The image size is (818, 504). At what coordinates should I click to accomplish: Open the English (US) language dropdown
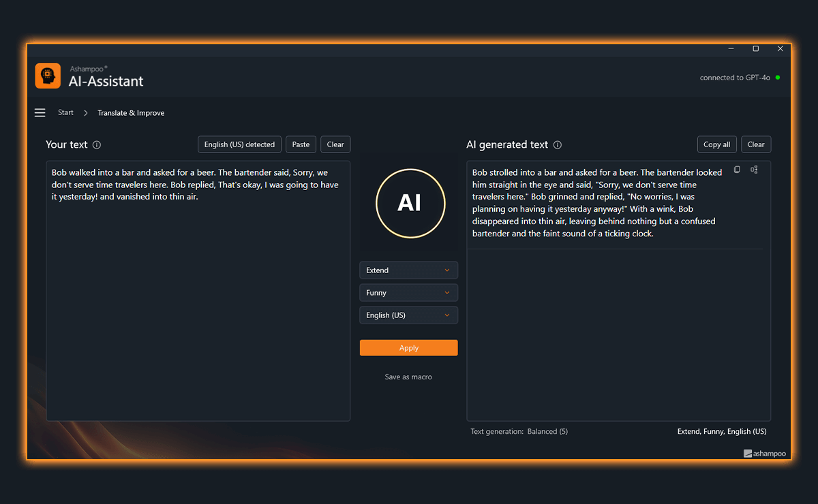coord(408,315)
